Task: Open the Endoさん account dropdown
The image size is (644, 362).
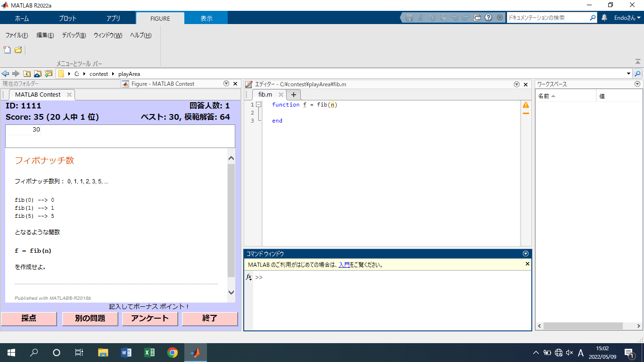Action: click(627, 18)
